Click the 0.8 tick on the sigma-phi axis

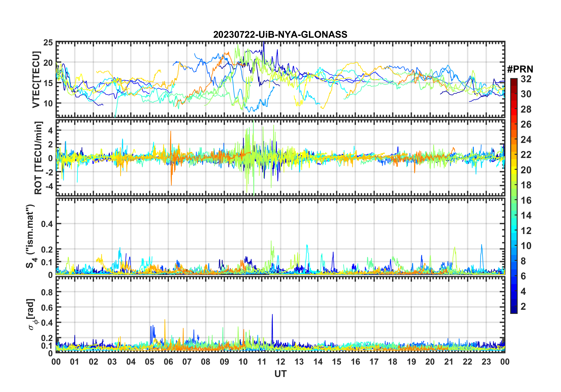[x=47, y=292]
